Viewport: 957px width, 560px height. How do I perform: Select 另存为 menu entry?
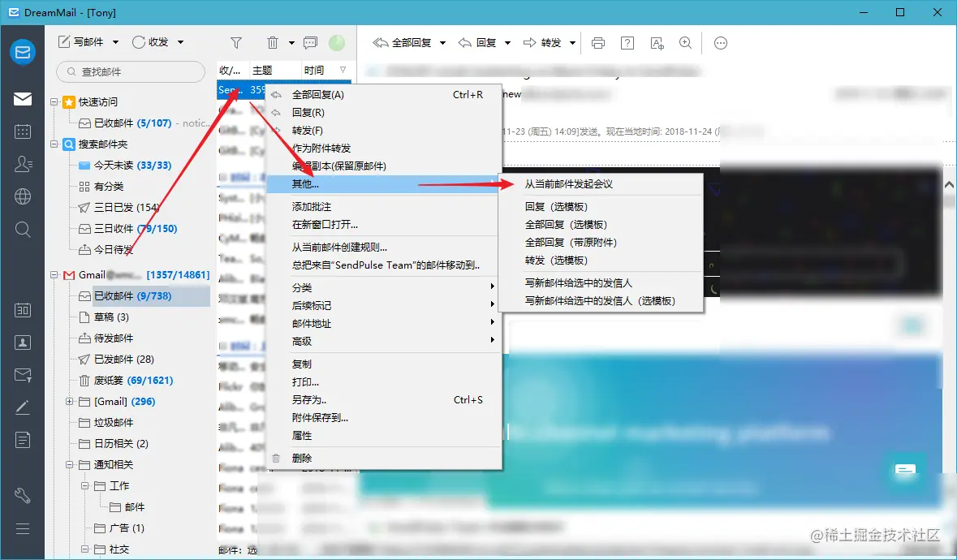pyautogui.click(x=385, y=399)
